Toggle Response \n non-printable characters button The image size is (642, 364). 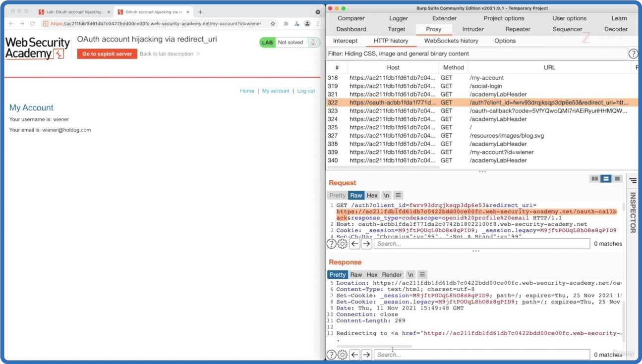tap(410, 274)
